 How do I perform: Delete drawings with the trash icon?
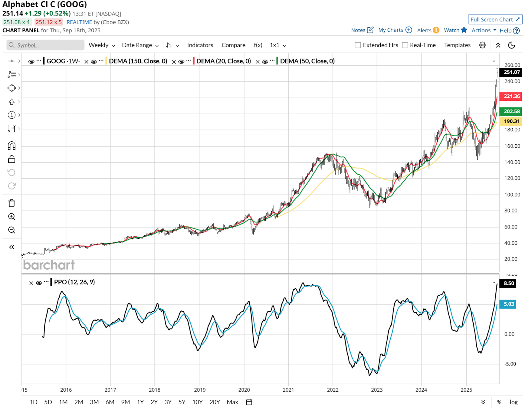(12, 203)
